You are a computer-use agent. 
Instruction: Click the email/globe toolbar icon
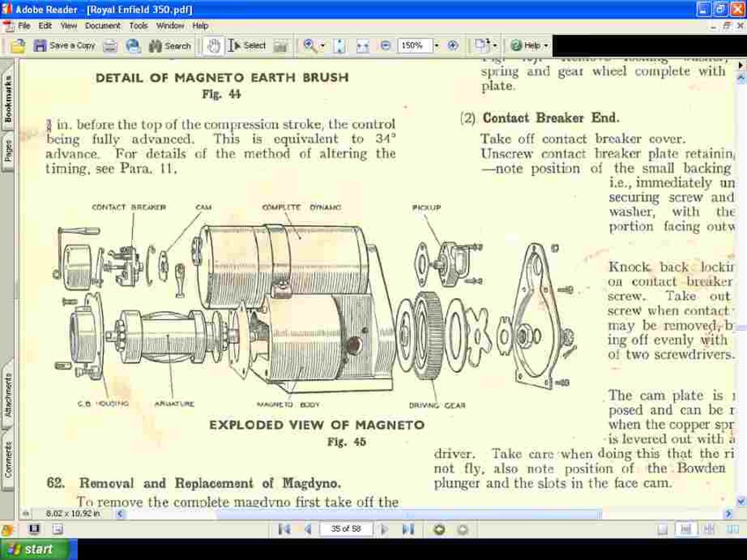pos(134,46)
